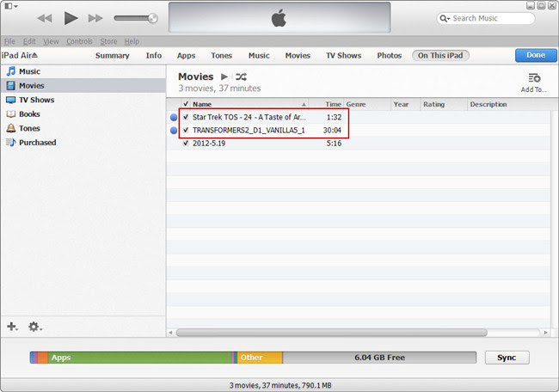
Task: Switch to the Info tab
Action: pyautogui.click(x=154, y=55)
